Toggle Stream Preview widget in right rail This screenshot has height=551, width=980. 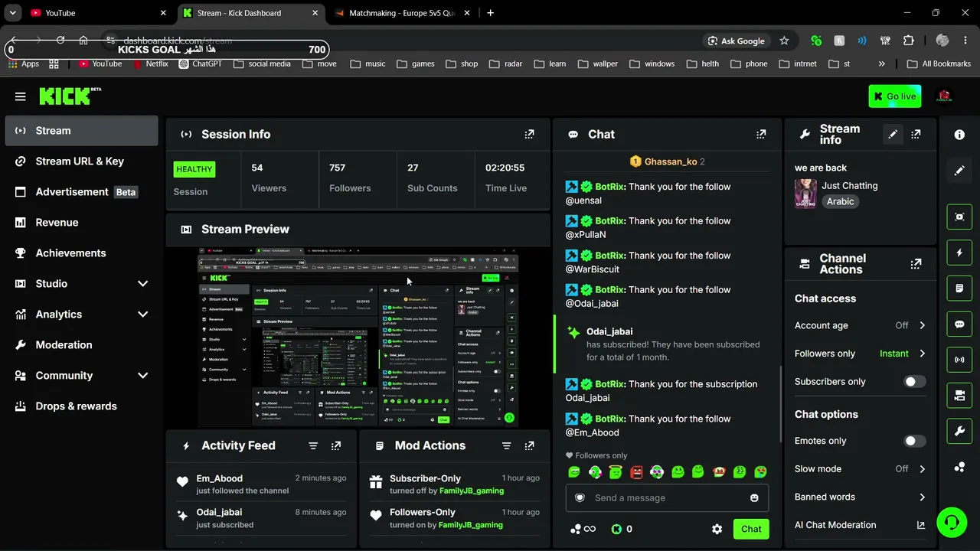point(959,217)
